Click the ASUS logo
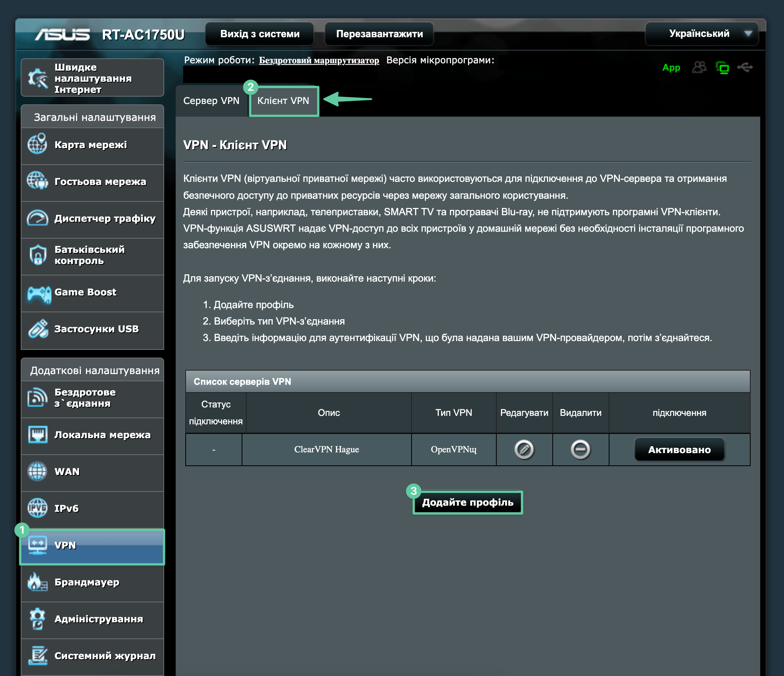The width and height of the screenshot is (784, 676). (62, 35)
